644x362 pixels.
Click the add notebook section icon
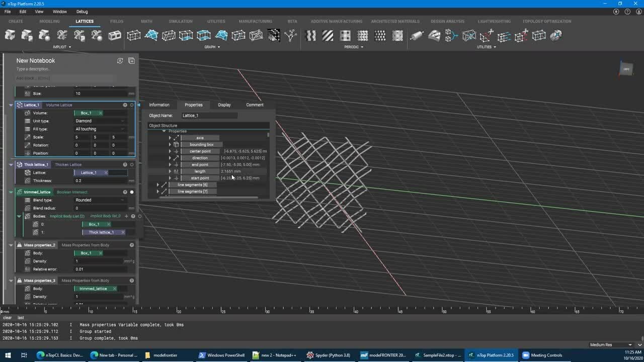[x=131, y=61]
